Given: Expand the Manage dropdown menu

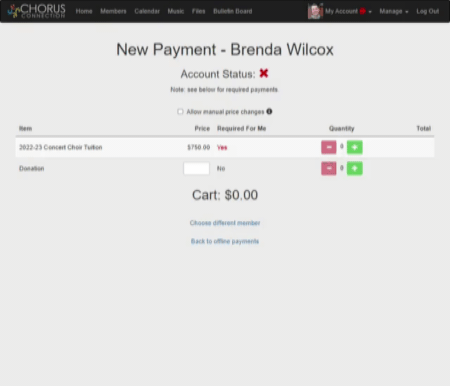Looking at the screenshot, I should (x=394, y=11).
